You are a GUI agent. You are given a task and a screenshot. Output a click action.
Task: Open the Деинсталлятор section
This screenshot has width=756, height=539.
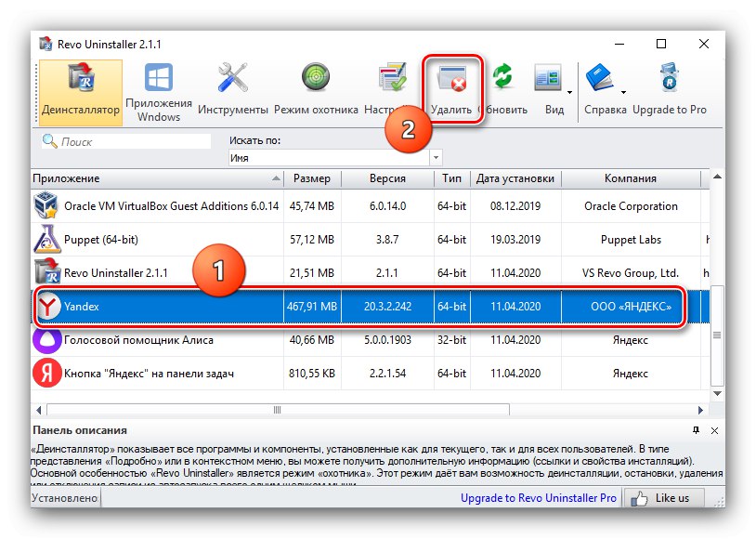point(81,93)
